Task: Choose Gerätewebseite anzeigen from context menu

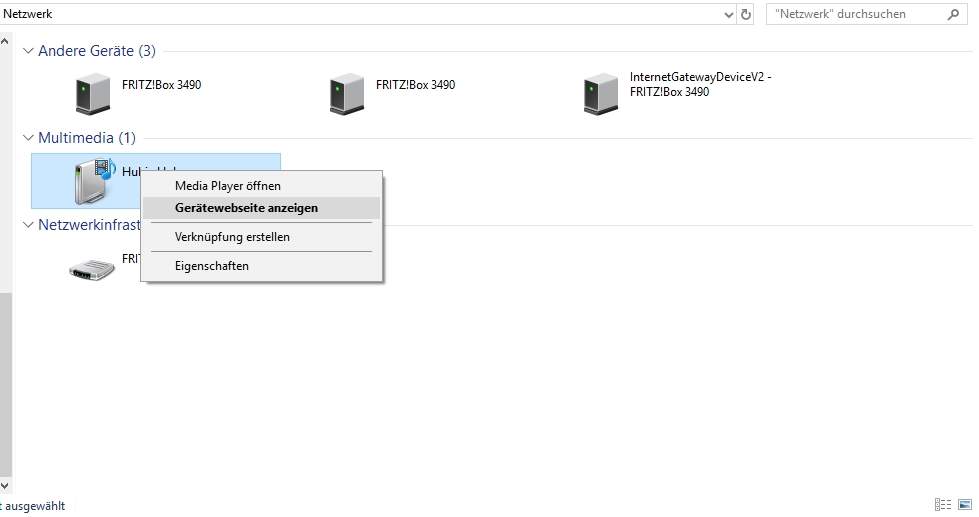Action: [x=262, y=208]
